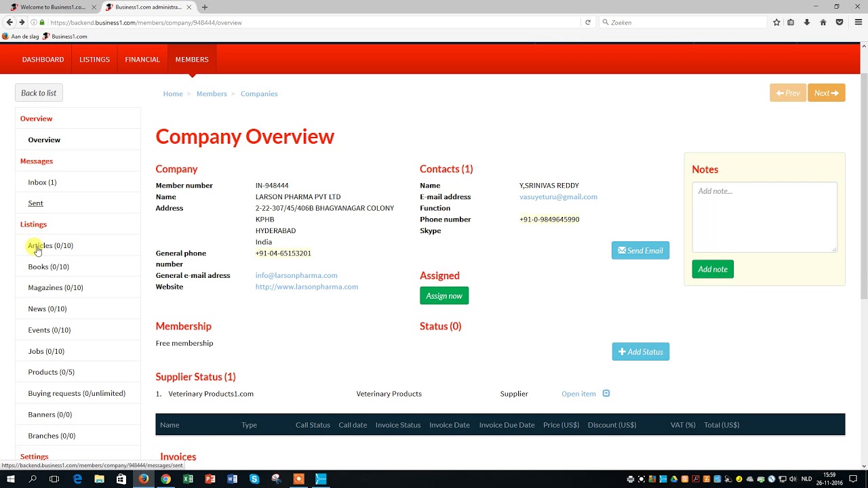Viewport: 868px width, 488px height.
Task: Open News (0/10) listing
Action: click(x=47, y=308)
